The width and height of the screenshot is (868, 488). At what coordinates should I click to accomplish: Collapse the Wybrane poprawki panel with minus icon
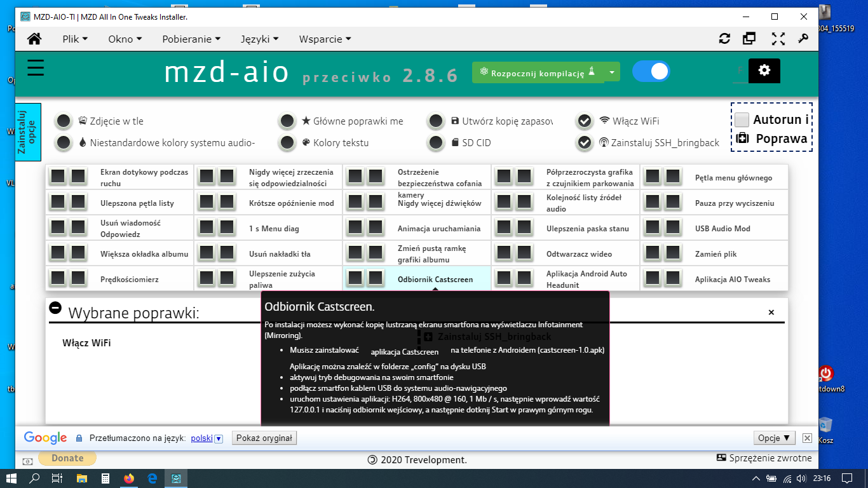point(55,308)
